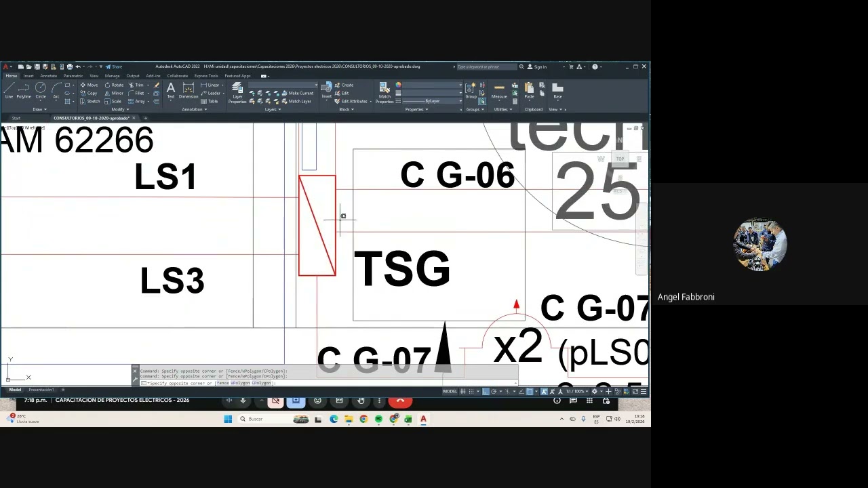Select the Arc tool
The width and height of the screenshot is (868, 488).
tap(56, 90)
